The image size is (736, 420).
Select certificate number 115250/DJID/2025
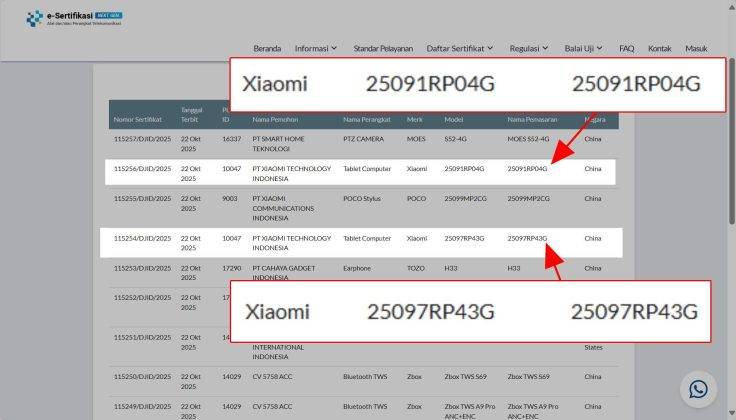pos(142,376)
